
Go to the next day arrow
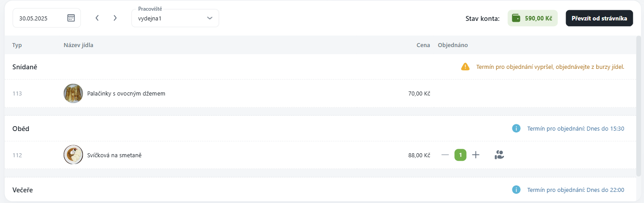115,18
